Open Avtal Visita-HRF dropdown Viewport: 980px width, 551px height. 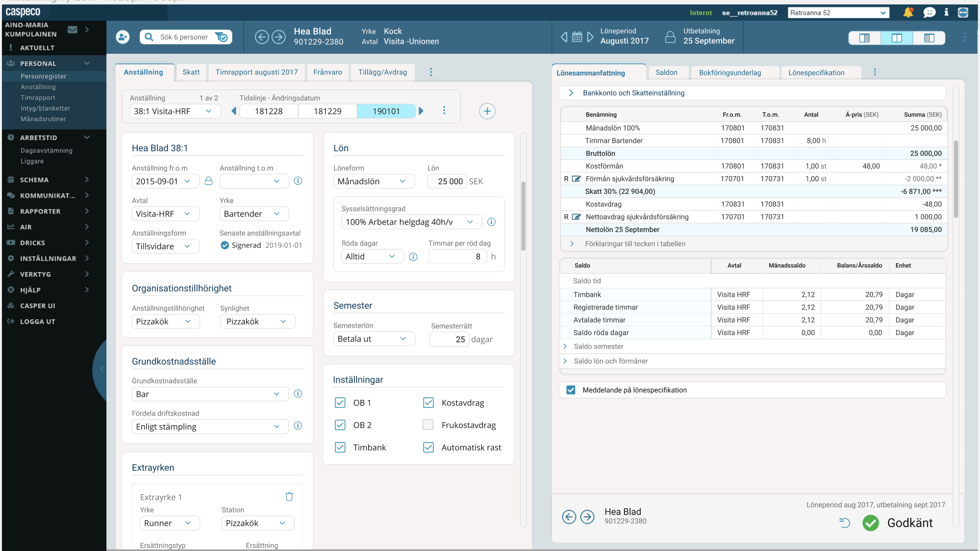(165, 214)
